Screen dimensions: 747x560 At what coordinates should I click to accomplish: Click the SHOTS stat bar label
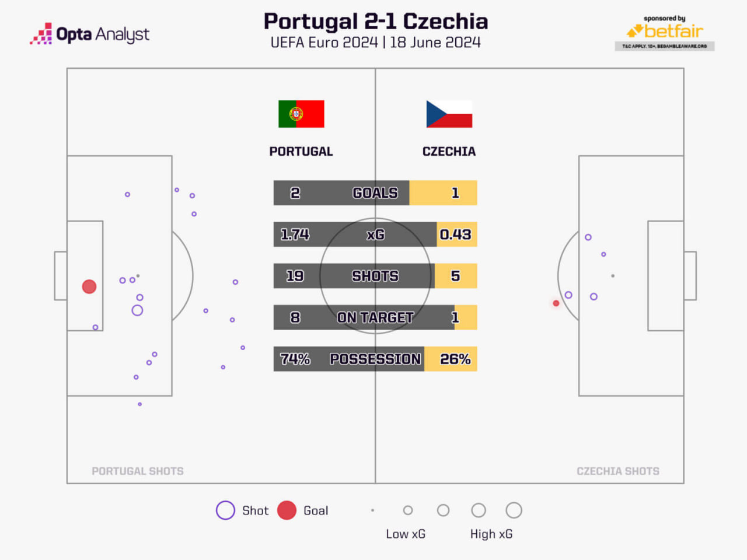[375, 276]
